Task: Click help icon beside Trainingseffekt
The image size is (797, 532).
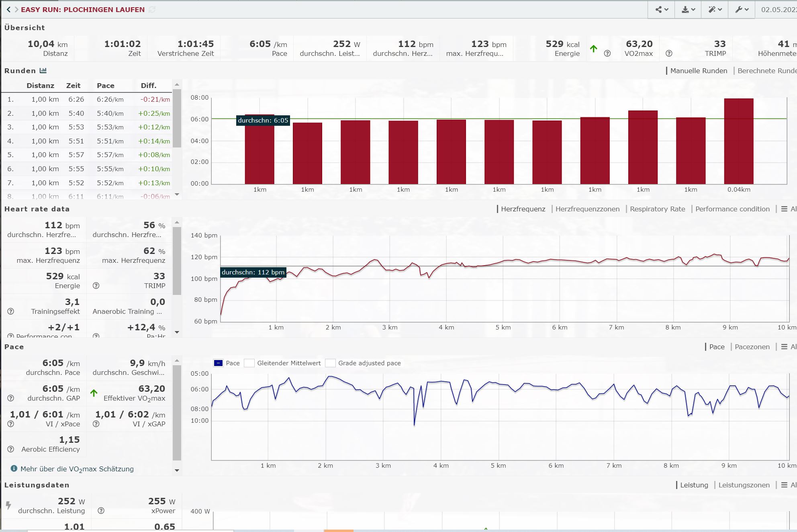Action: (x=11, y=311)
